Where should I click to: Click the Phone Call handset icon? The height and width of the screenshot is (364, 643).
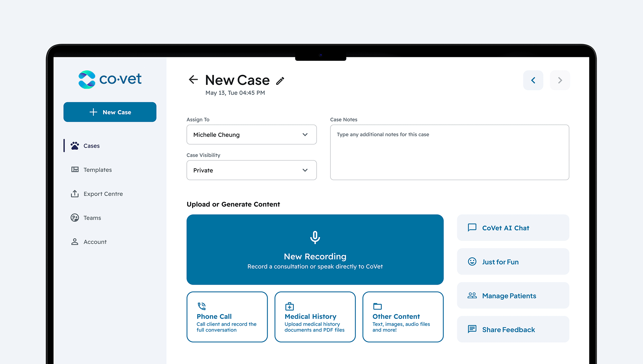pyautogui.click(x=202, y=306)
